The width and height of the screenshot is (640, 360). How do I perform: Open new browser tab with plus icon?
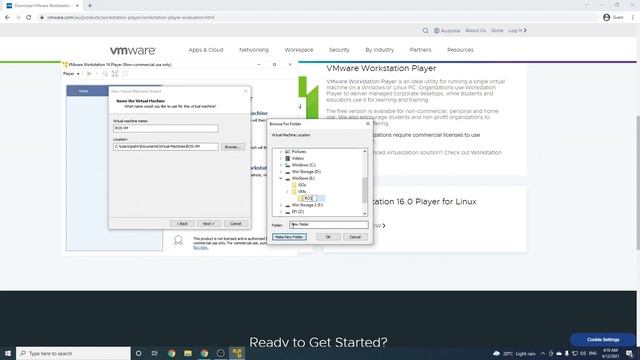[90, 6]
